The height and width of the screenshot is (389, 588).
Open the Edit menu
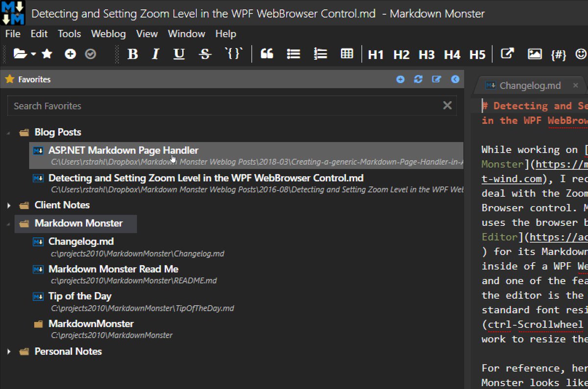point(39,34)
